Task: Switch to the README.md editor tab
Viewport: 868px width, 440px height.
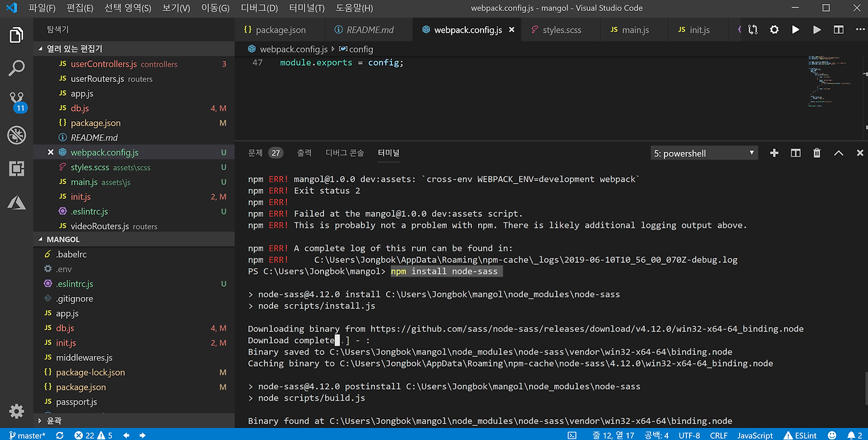Action: 370,30
